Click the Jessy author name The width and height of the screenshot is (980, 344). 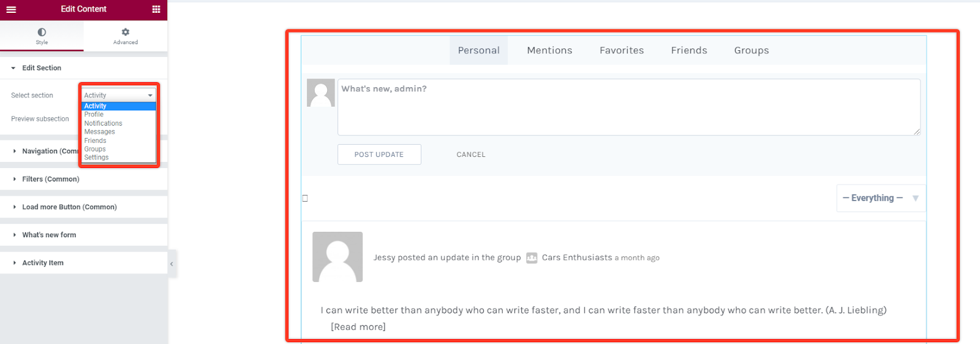tap(384, 258)
